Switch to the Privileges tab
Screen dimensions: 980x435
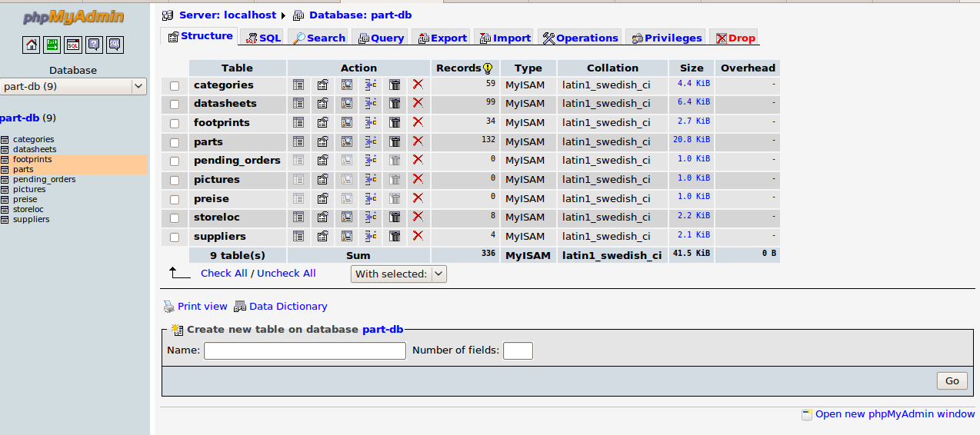666,38
